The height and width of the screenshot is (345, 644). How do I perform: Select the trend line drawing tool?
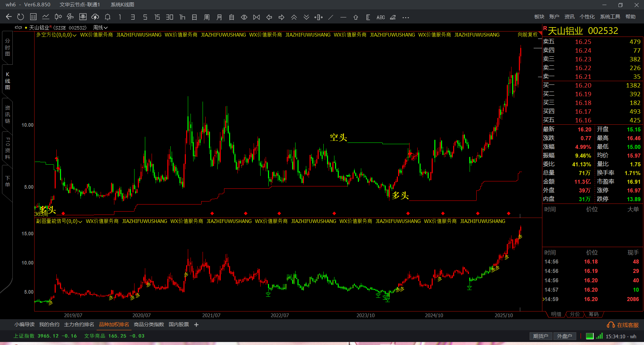(331, 17)
